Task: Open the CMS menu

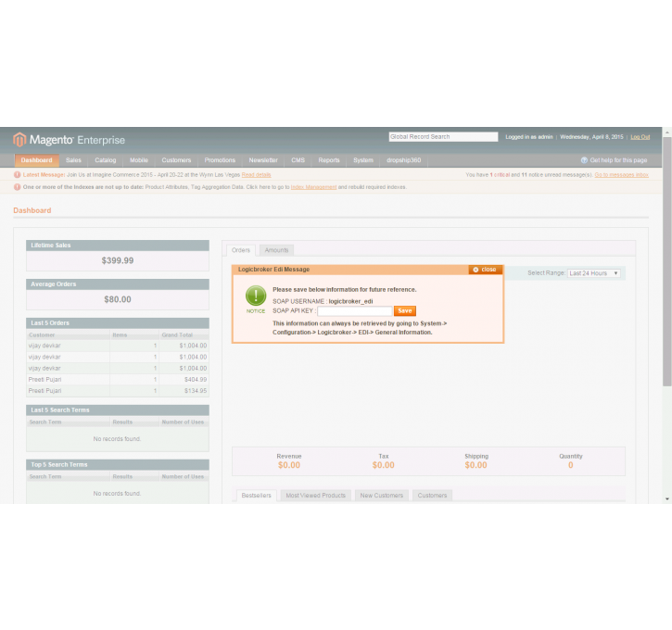Action: pyautogui.click(x=298, y=160)
